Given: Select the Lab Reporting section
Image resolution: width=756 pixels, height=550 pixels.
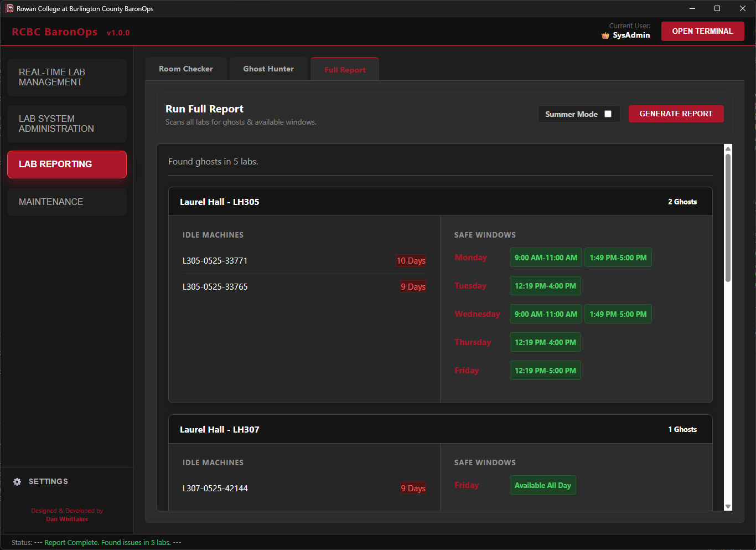Looking at the screenshot, I should coord(66,164).
